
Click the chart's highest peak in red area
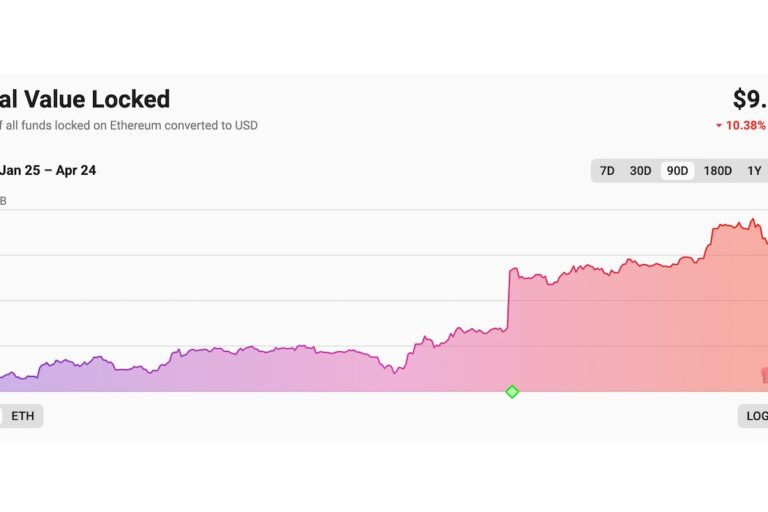753,219
